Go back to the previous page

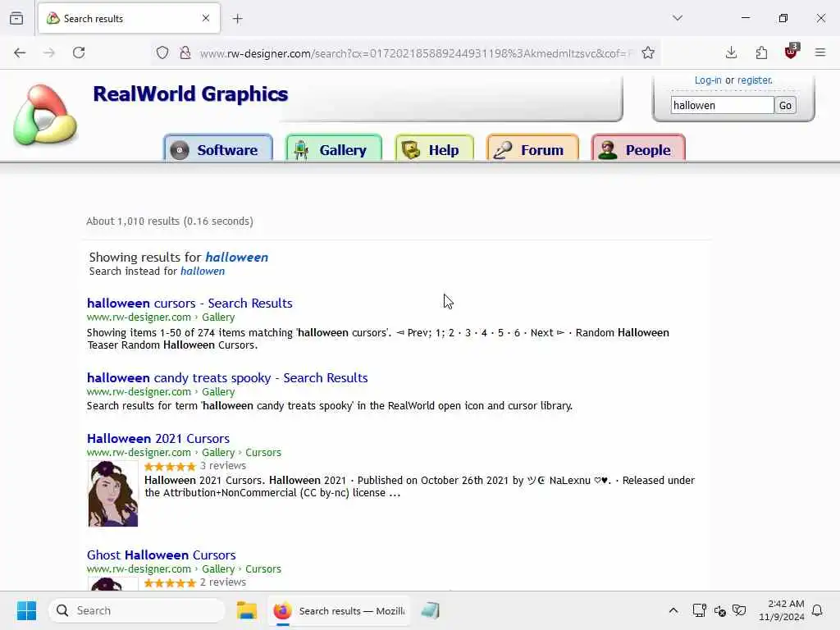tap(20, 52)
